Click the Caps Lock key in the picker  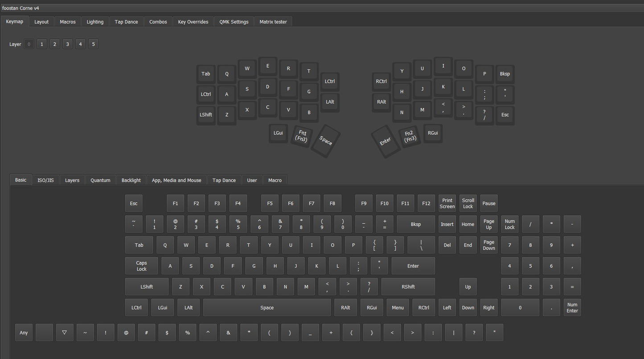141,265
